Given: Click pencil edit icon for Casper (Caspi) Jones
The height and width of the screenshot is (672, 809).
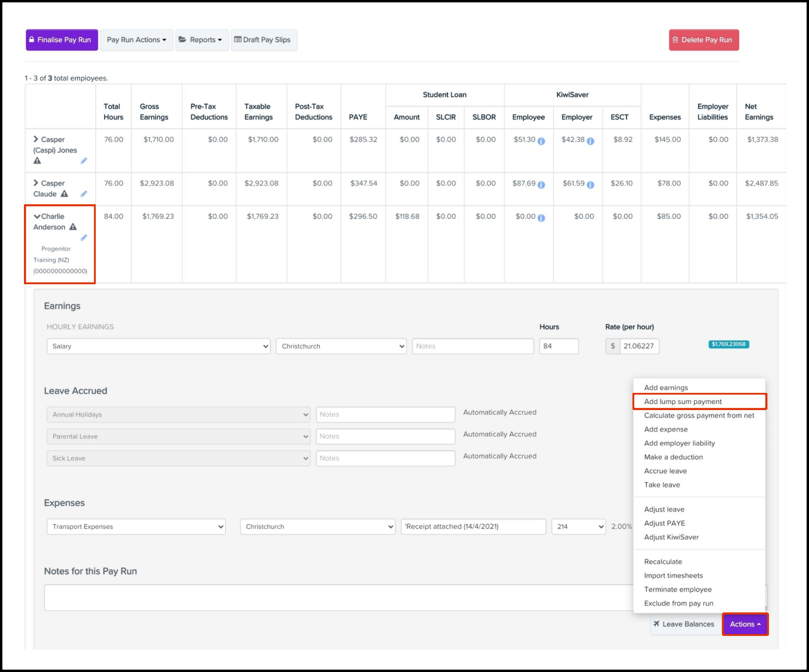Looking at the screenshot, I should click(84, 161).
